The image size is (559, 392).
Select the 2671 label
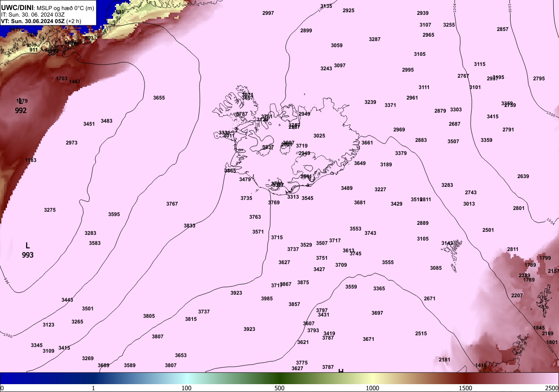tap(430, 299)
